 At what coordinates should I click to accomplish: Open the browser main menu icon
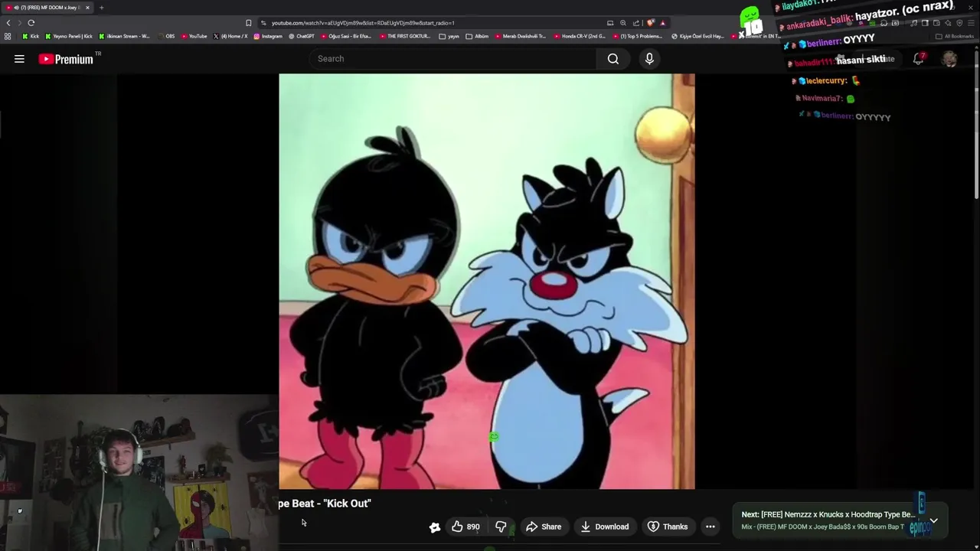tap(972, 23)
